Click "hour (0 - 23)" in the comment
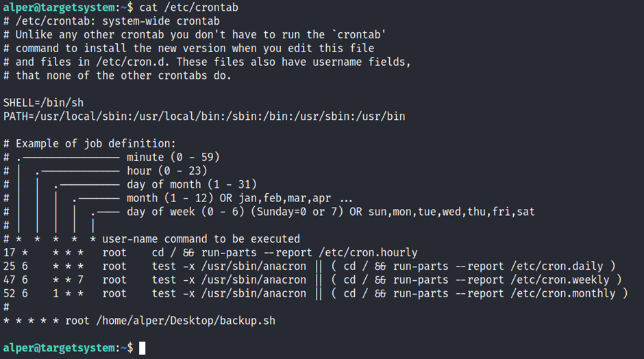The height and width of the screenshot is (359, 644). (x=167, y=171)
